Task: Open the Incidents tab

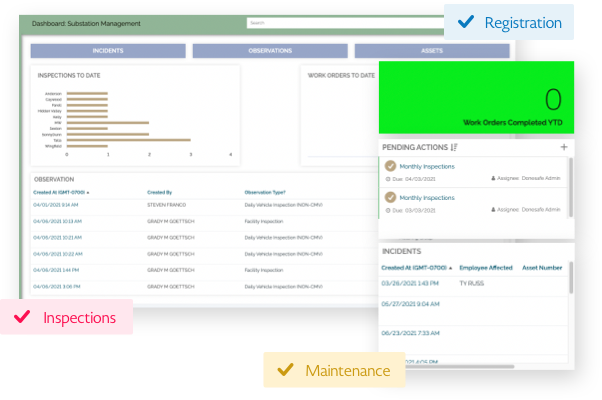Action: [x=107, y=50]
